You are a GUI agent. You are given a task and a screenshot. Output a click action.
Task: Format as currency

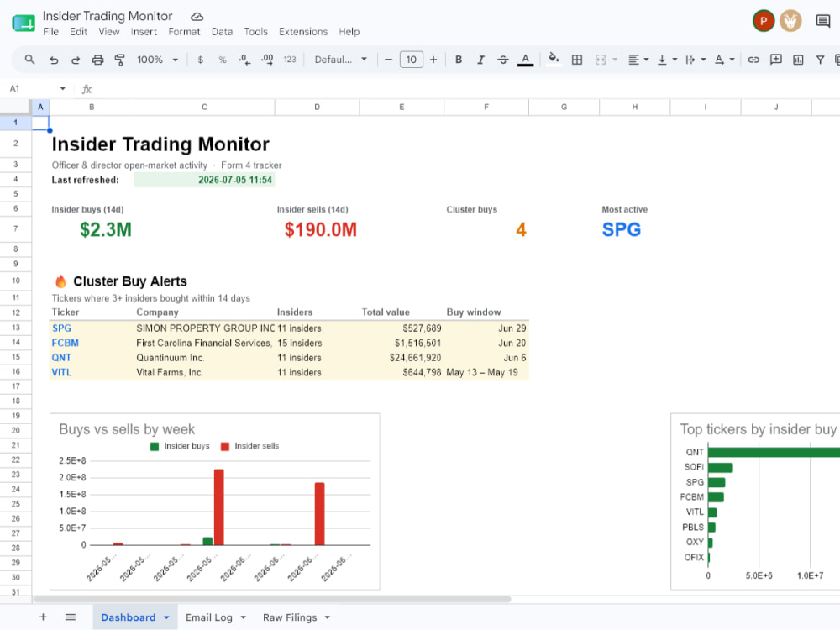coord(201,60)
